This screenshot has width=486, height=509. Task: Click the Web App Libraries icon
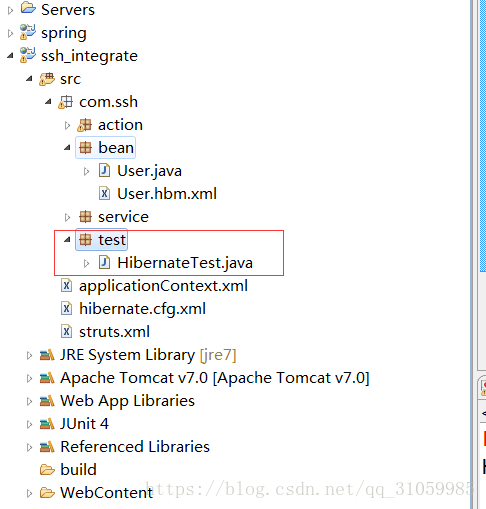coord(47,401)
